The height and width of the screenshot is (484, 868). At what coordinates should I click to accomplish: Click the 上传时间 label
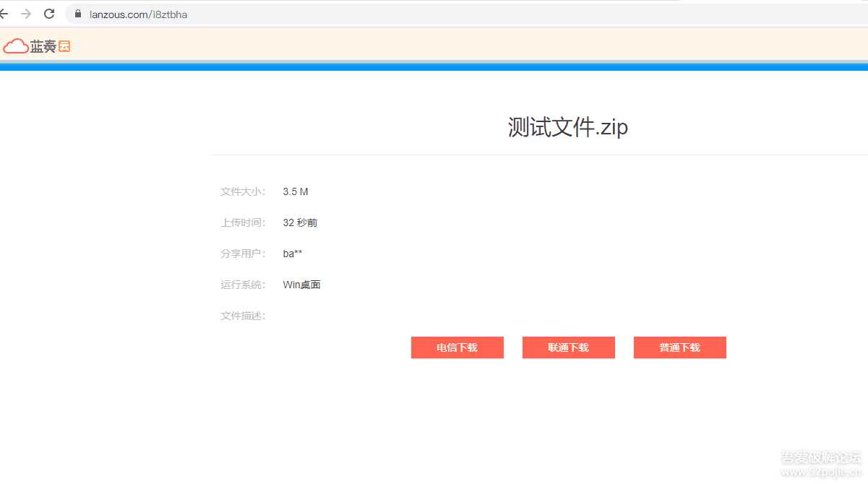(x=242, y=222)
